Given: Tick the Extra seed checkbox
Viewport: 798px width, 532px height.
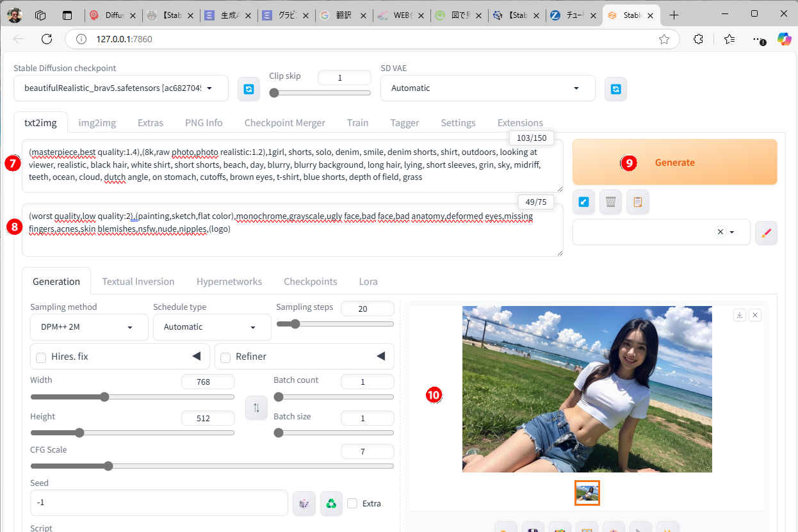Looking at the screenshot, I should point(352,503).
